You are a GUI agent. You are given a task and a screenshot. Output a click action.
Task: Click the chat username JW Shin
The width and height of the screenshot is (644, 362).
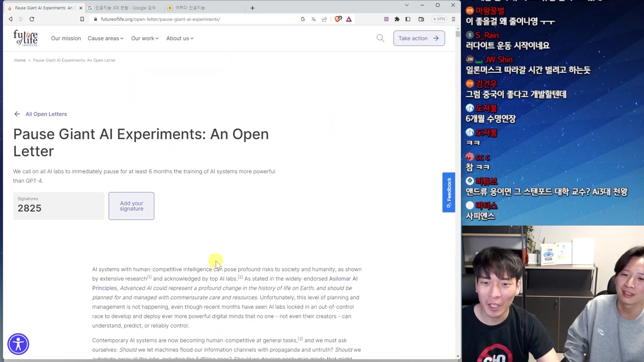point(498,60)
